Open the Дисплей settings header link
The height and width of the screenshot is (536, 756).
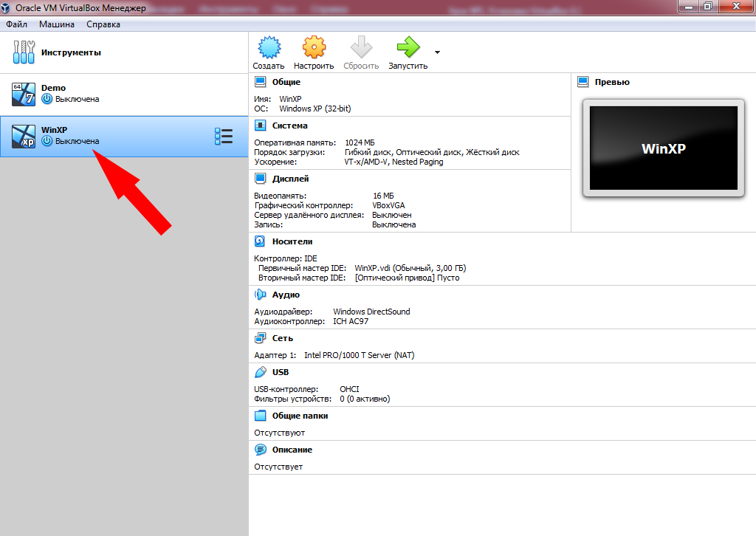pyautogui.click(x=290, y=179)
